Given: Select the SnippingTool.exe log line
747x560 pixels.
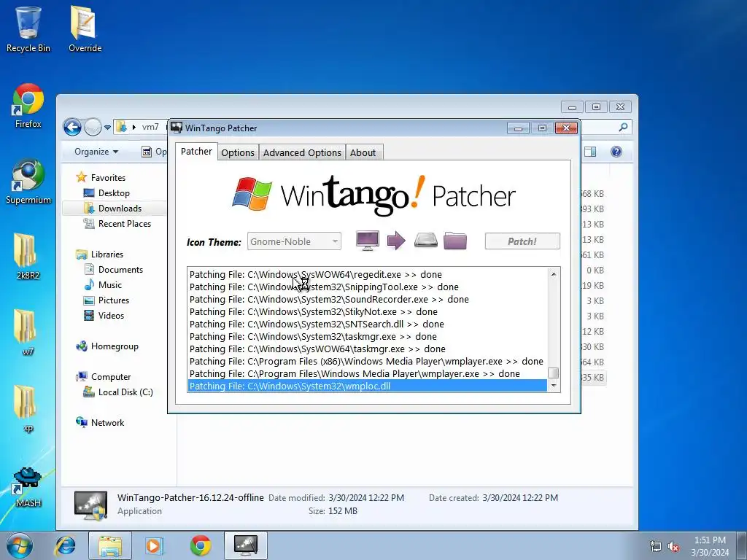Looking at the screenshot, I should pos(368,287).
